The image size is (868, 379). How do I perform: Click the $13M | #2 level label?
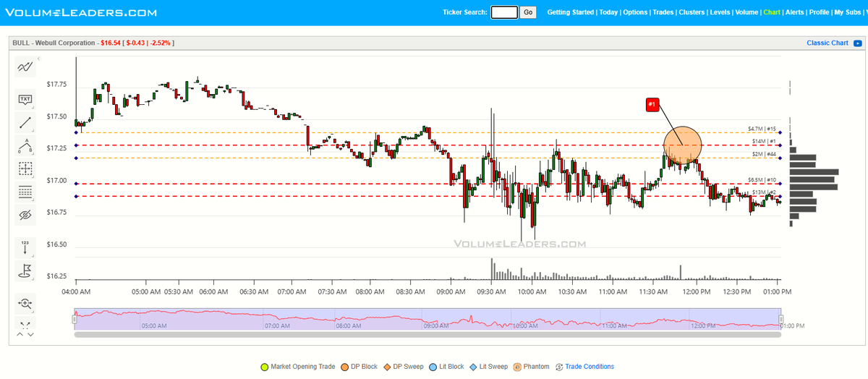tap(764, 192)
